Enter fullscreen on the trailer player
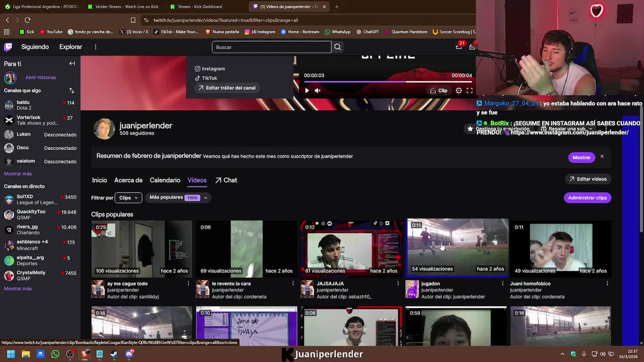Screen dimensions: 644x362 469,90
